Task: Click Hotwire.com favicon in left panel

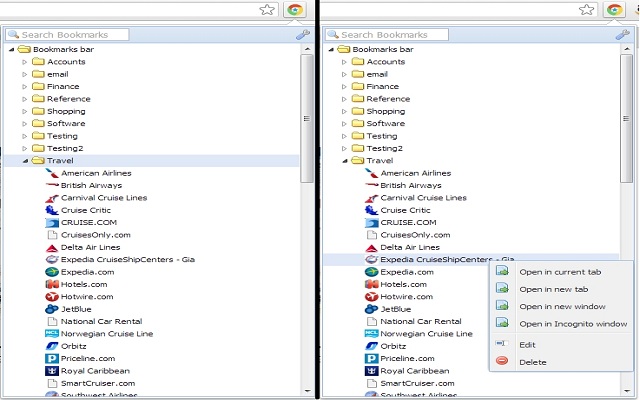Action: (52, 297)
